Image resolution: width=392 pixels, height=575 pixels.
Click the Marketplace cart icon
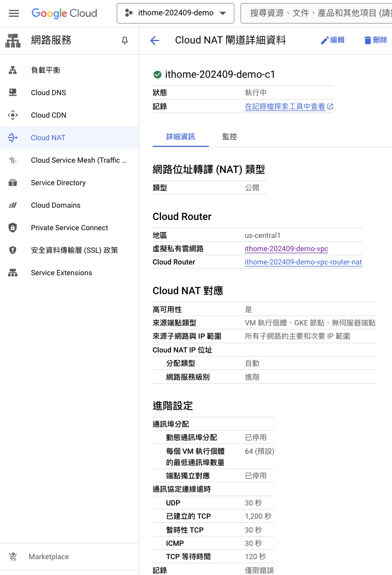click(13, 557)
